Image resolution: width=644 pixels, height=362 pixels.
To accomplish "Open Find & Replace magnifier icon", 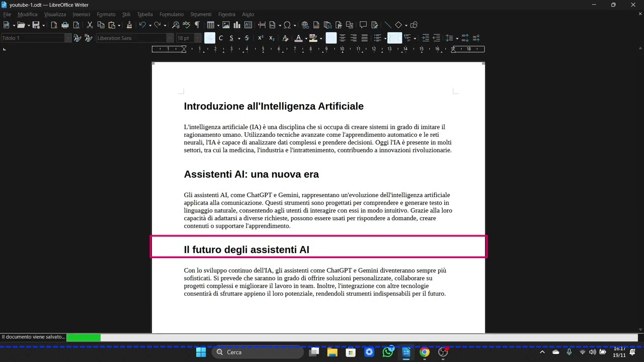I will [x=176, y=25].
